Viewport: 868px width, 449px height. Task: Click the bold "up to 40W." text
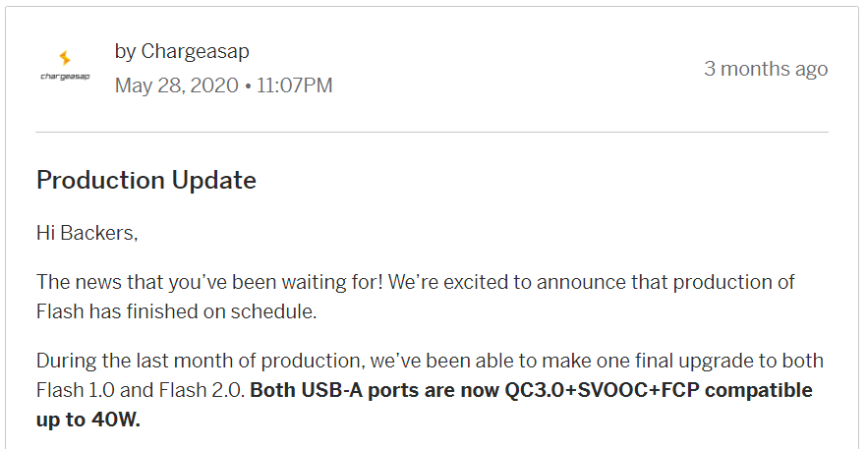click(88, 420)
